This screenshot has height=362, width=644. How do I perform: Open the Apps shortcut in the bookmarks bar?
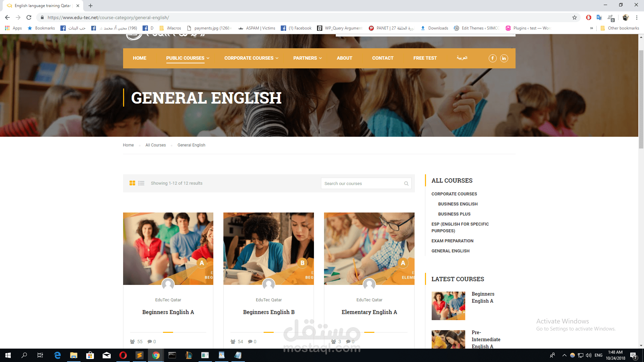13,28
